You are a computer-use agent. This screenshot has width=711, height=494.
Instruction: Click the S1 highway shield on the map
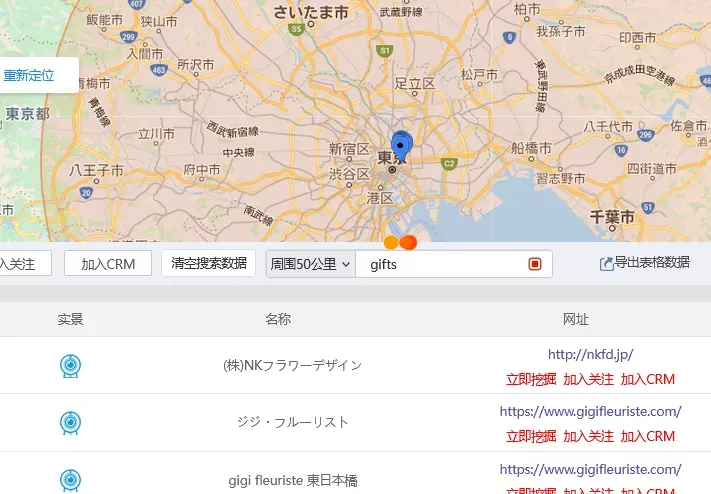385,50
